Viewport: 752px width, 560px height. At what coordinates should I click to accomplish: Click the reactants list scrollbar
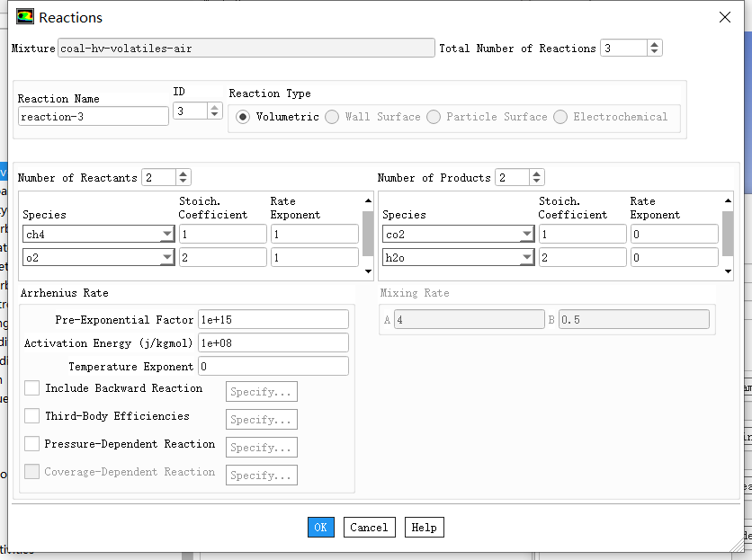[x=367, y=236]
